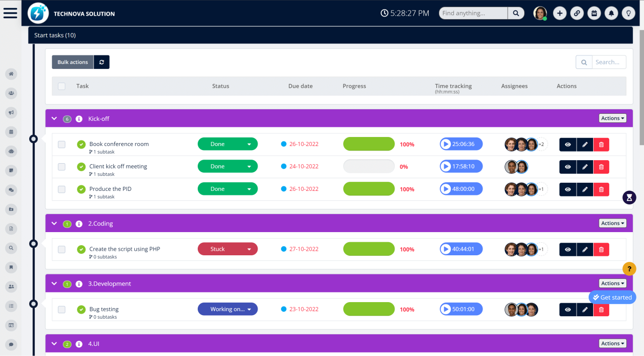The width and height of the screenshot is (644, 356).
Task: Open the status dropdown showing Stuck
Action: tap(227, 249)
